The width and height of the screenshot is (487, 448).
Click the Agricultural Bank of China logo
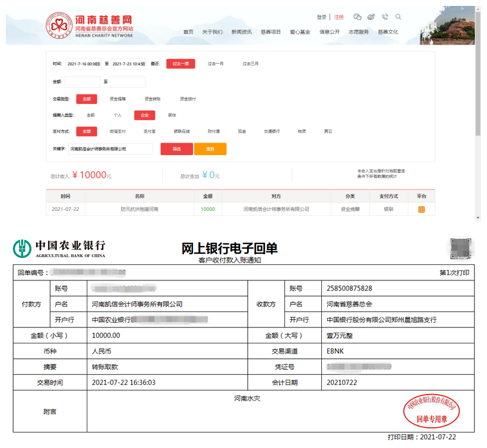(59, 248)
